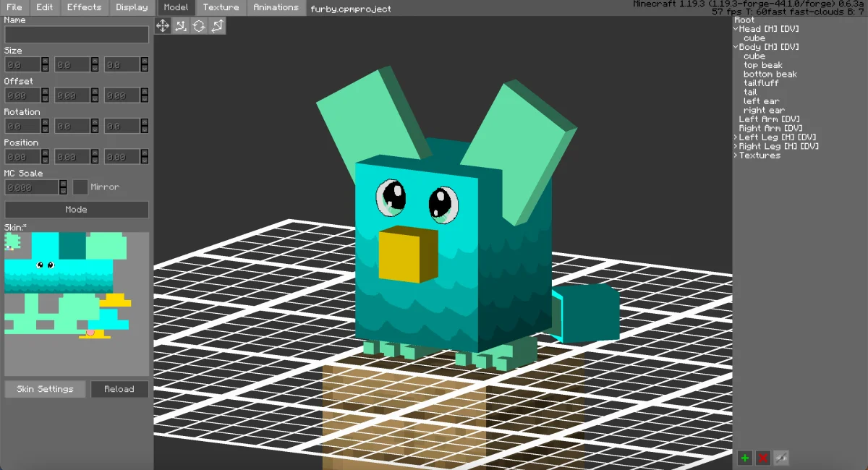The height and width of the screenshot is (470, 868).
Task: Select the top beak tree item
Action: coord(763,65)
